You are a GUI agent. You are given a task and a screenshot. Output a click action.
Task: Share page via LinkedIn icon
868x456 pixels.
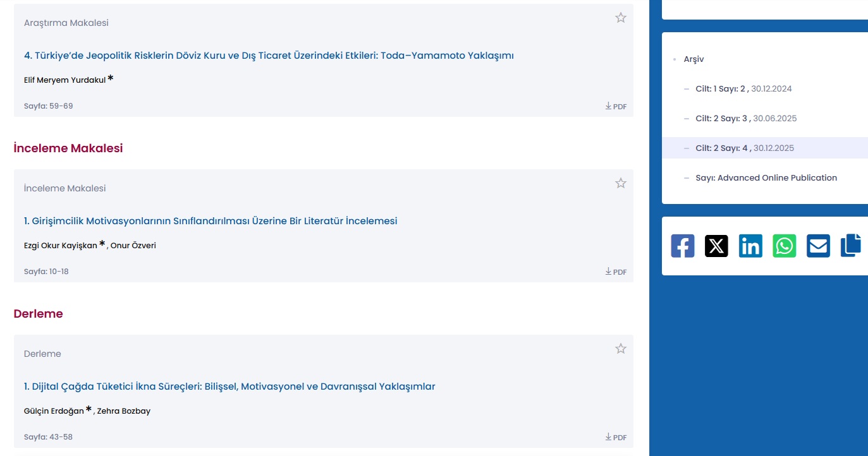[750, 246]
